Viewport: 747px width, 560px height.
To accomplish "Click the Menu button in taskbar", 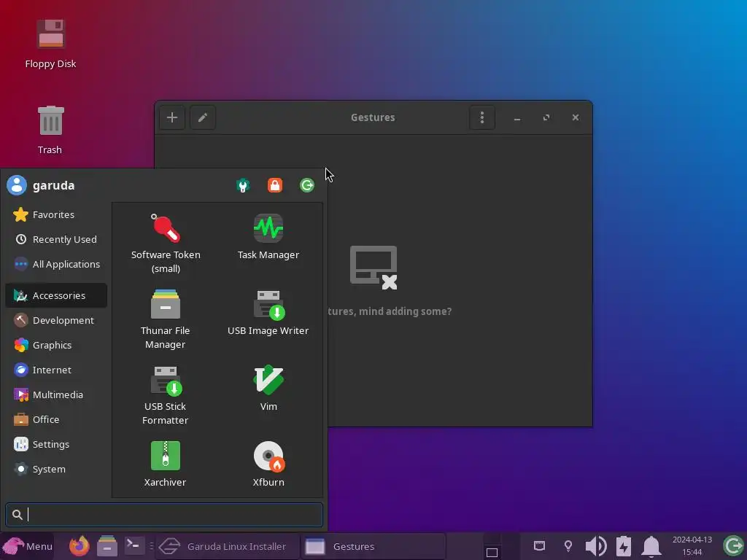I will 27,546.
